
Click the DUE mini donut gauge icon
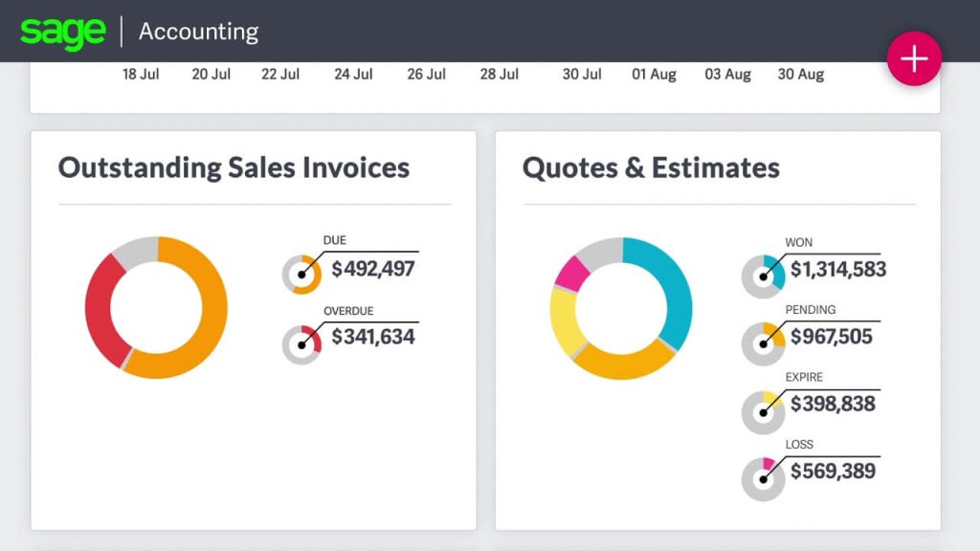[301, 275]
